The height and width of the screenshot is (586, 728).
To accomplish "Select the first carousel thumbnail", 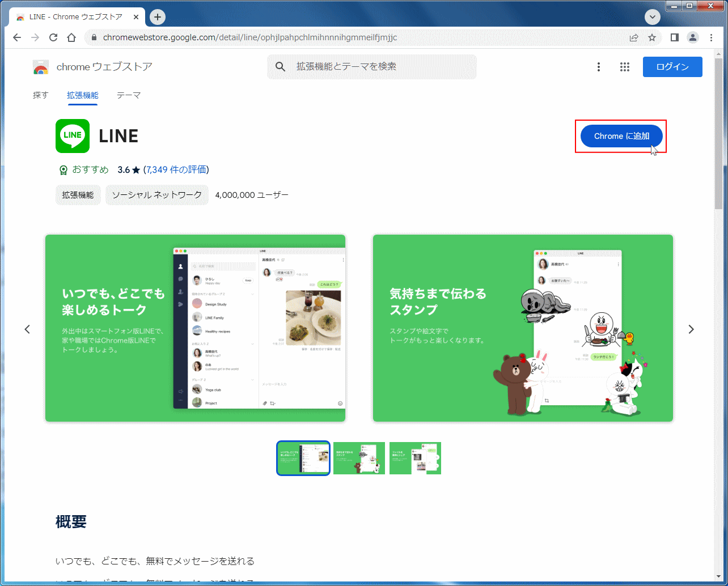I will (x=303, y=458).
